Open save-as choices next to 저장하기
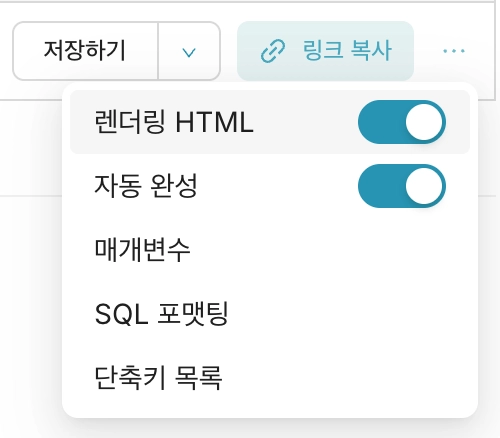 coord(189,51)
